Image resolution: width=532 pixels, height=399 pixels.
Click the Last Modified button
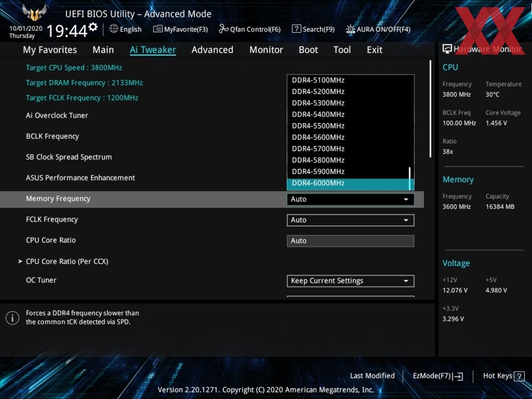point(372,376)
